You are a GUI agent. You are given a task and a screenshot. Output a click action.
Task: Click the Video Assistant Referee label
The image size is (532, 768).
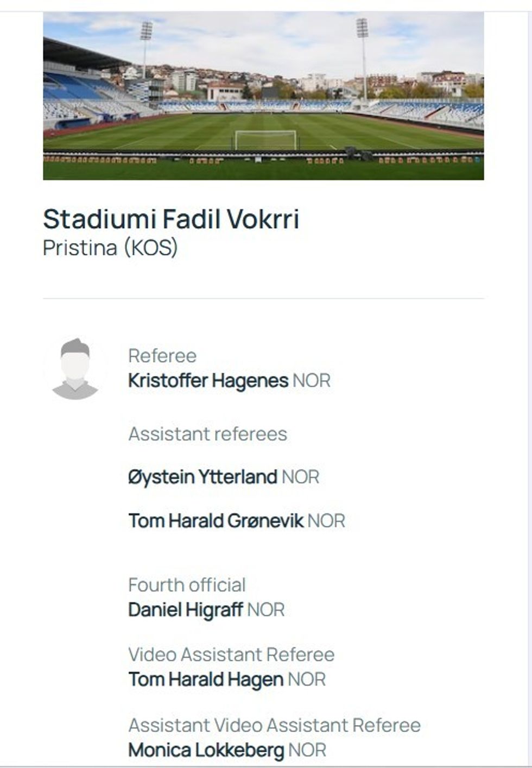(x=231, y=654)
